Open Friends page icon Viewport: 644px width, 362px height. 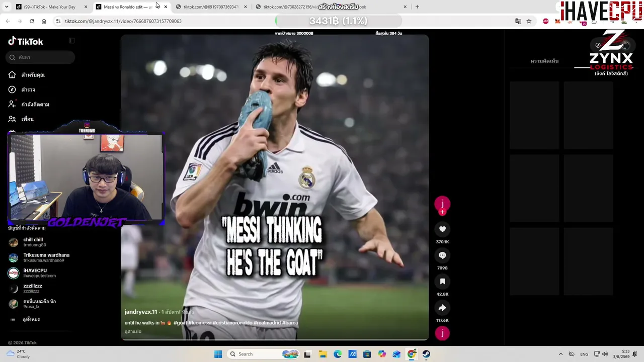click(x=12, y=119)
